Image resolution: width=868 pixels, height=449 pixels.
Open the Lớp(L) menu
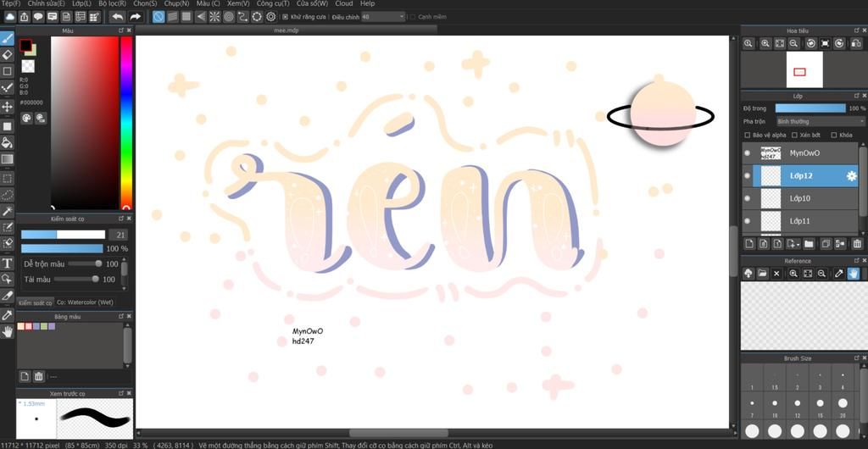click(82, 3)
